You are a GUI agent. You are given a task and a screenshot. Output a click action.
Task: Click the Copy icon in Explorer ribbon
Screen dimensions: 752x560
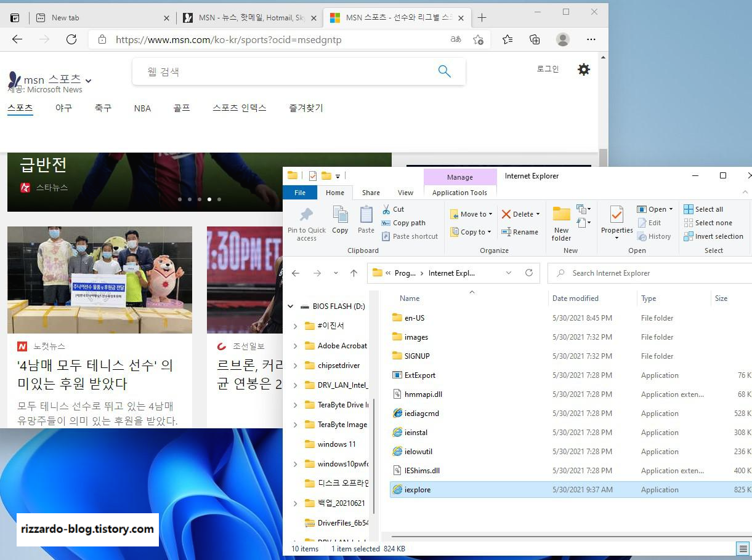pyautogui.click(x=340, y=220)
